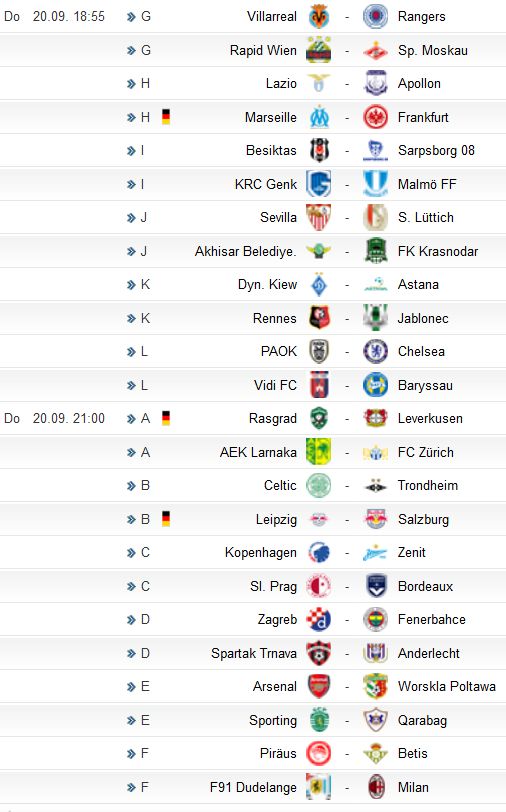Click the Salzburg team name
The height and width of the screenshot is (812, 506).
pyautogui.click(x=423, y=519)
